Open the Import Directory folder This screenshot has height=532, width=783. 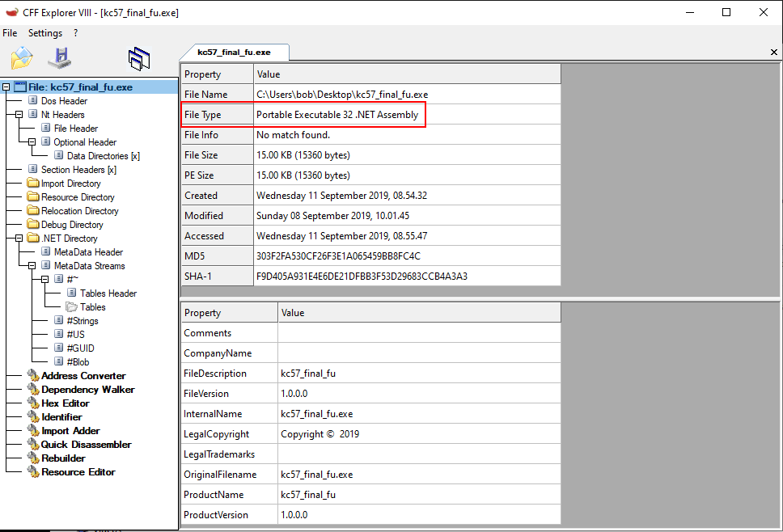point(70,184)
